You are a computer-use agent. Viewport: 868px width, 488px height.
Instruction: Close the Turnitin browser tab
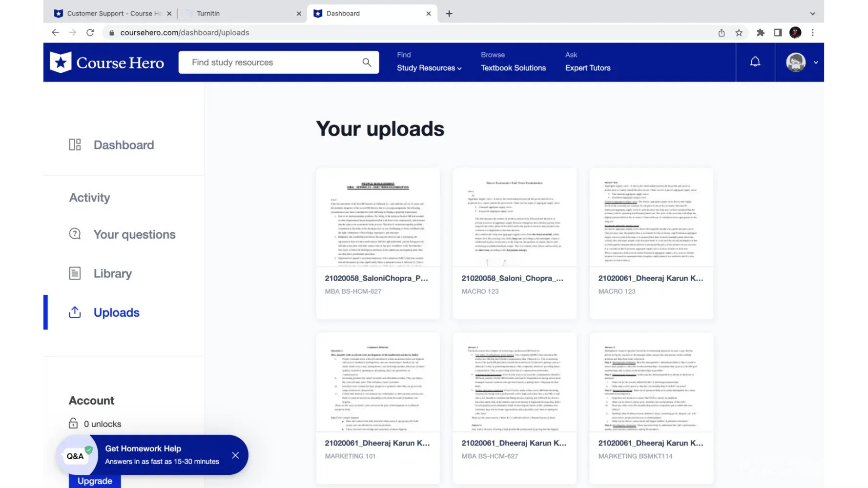(299, 14)
